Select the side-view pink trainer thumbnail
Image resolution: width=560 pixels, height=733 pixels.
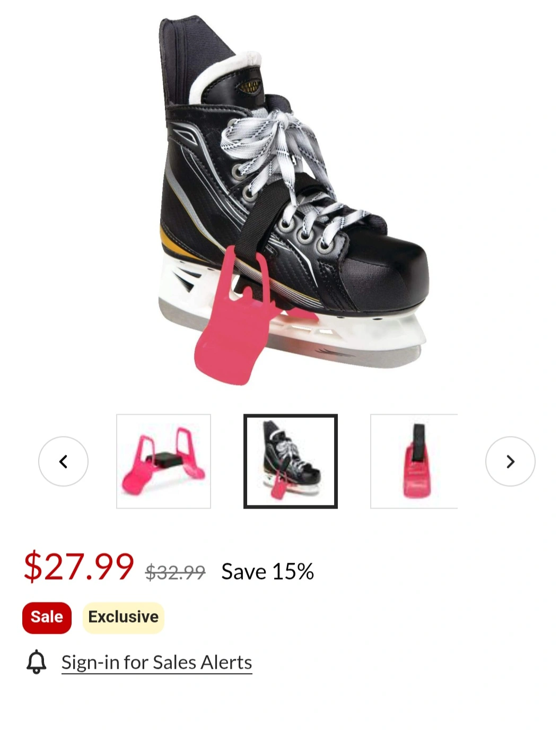click(414, 461)
